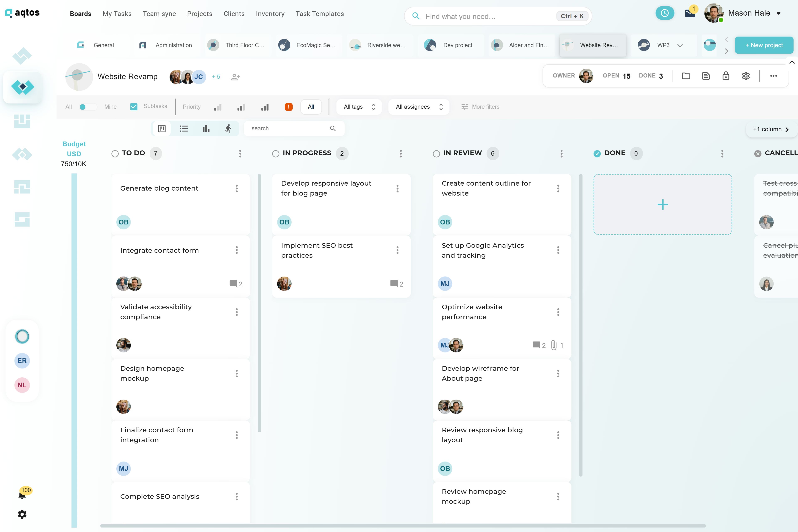This screenshot has height=532, width=798.
Task: Click the DONE column checkmark
Action: coord(597,154)
